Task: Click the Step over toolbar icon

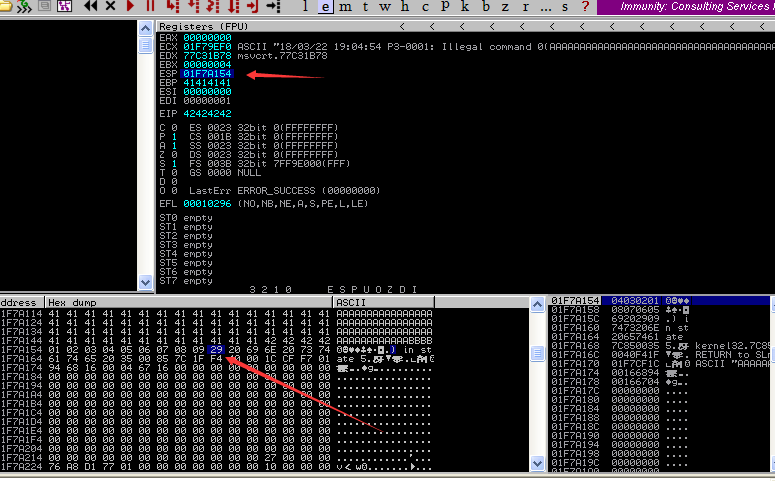Action: point(193,6)
